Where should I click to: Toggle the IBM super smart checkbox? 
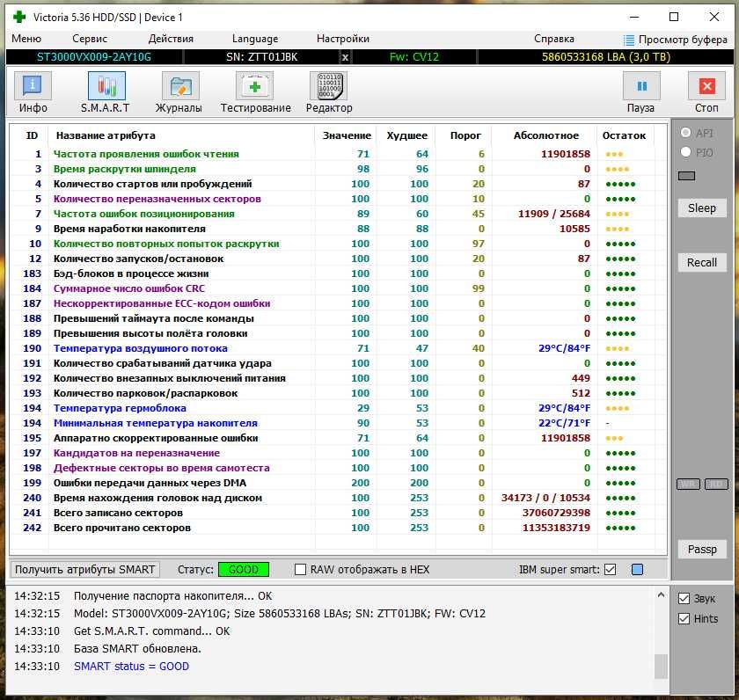click(x=610, y=570)
